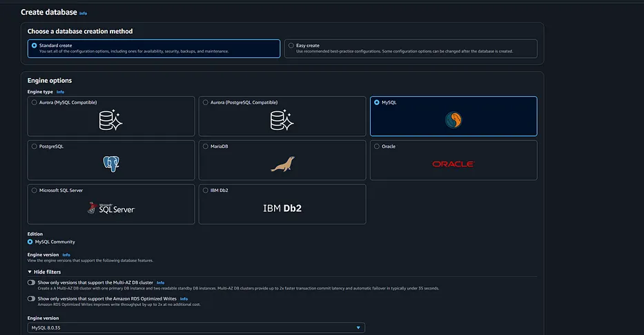Viewport: 644px width, 335px height.
Task: Choose Aurora (PostgreSQL Compatible) engine radio
Action: point(206,102)
